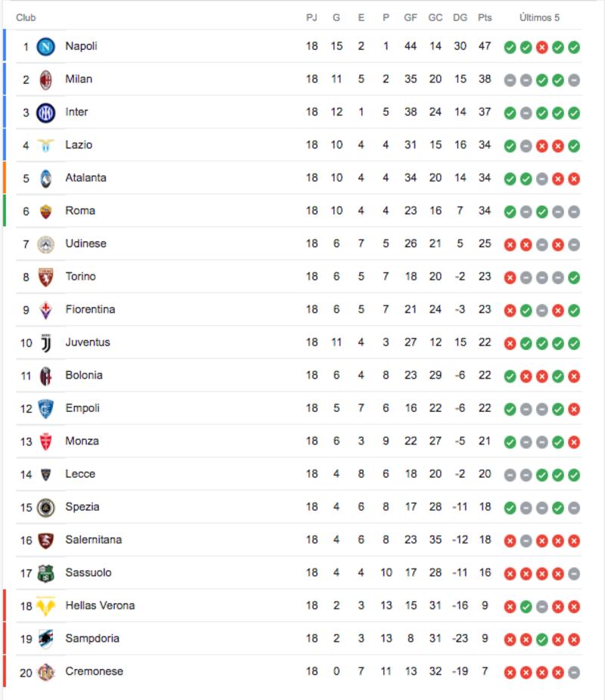
Task: Click the DG column header
Action: [460, 17]
